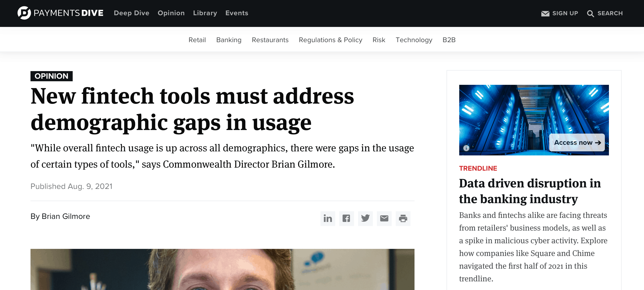Click the info icon on server image
644x290 pixels.
pos(466,148)
